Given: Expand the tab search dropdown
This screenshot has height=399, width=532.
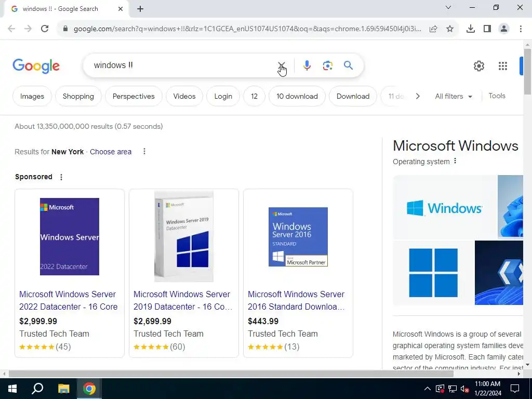Looking at the screenshot, I should (x=448, y=7).
